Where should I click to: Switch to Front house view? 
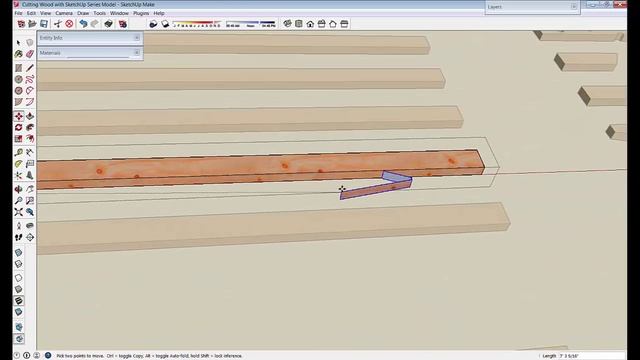[310, 24]
